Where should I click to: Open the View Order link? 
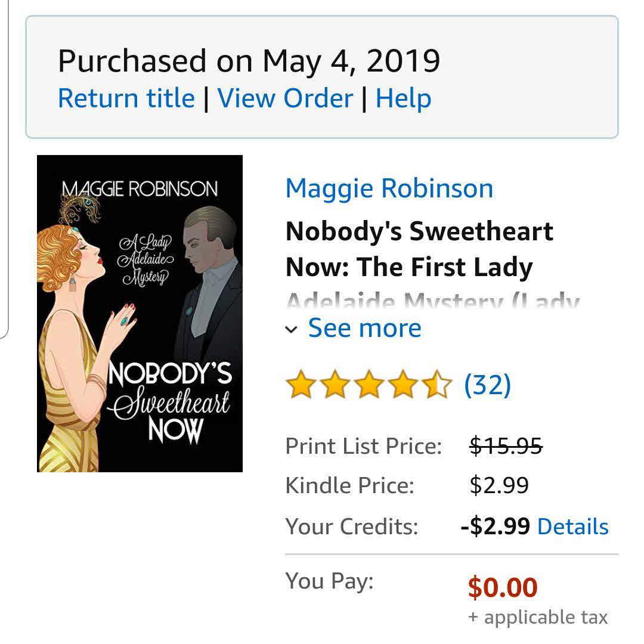(285, 98)
